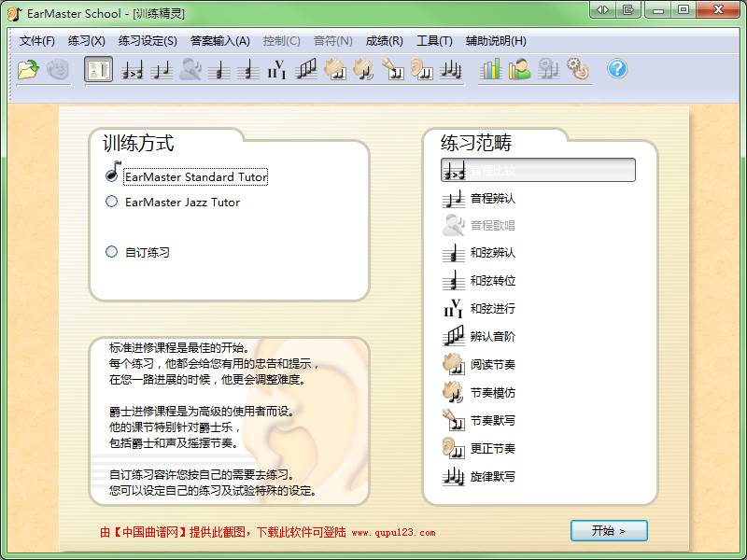The image size is (747, 560).
Task: Click the open file folder toolbar icon
Action: (x=28, y=69)
